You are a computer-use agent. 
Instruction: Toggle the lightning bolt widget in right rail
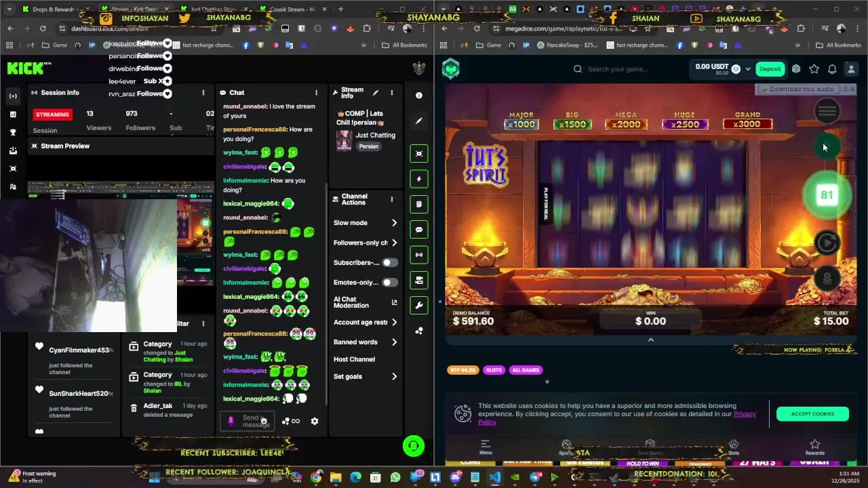[419, 179]
